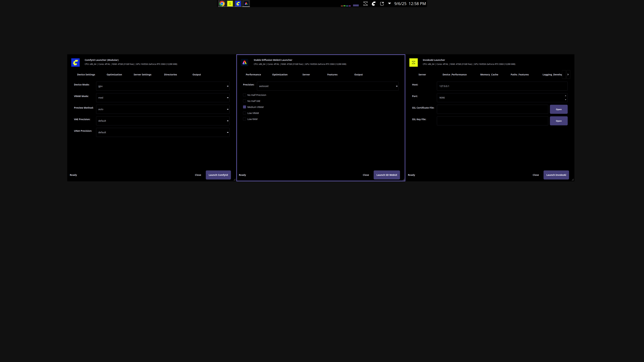Open the Features tab in SD WebUI Launcher

click(332, 74)
